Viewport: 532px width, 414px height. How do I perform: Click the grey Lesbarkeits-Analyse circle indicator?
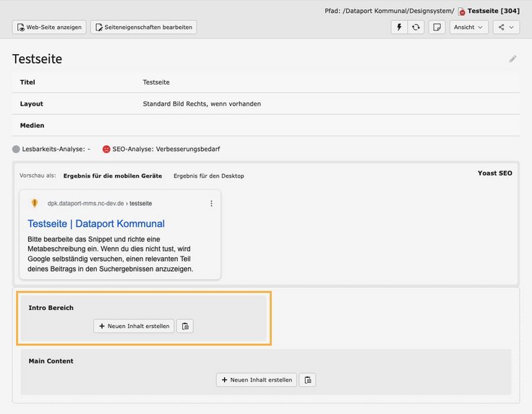(17, 149)
